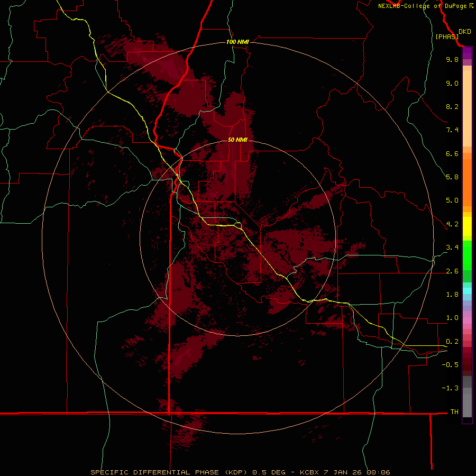Pick the bright green band of the color scale
Viewport: 476px width, 476px height.
pos(467,255)
